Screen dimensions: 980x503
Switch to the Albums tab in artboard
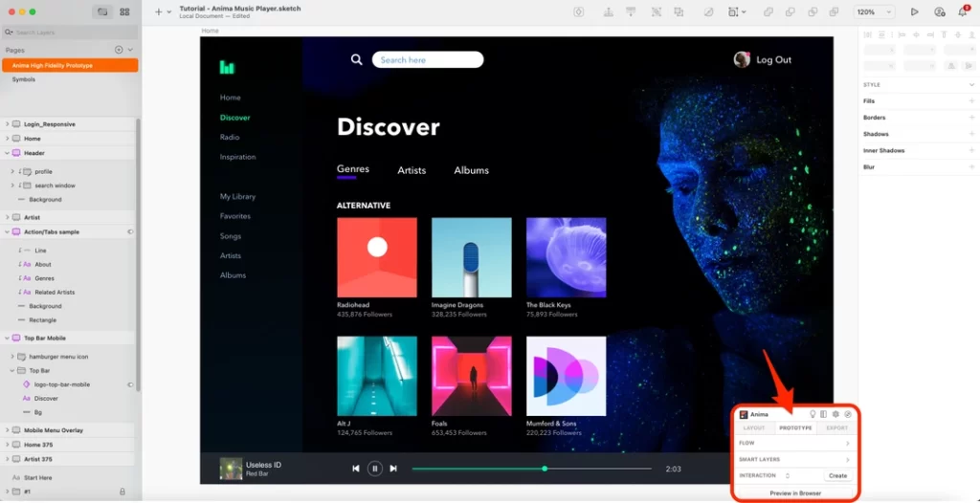tap(471, 170)
